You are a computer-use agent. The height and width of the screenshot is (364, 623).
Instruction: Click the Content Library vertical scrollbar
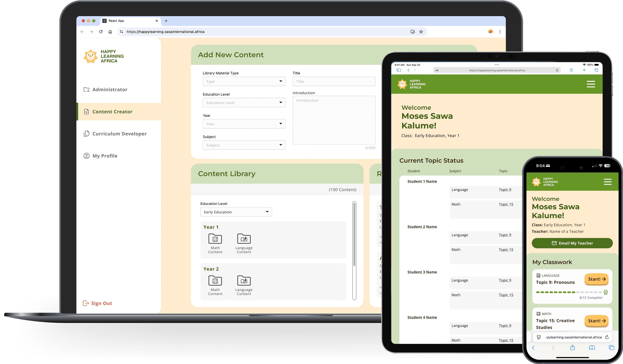pyautogui.click(x=354, y=235)
